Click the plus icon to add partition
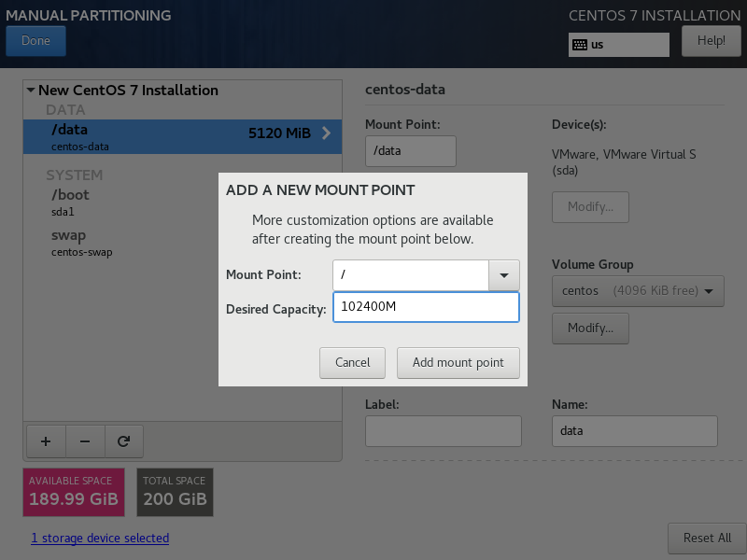 [x=45, y=441]
